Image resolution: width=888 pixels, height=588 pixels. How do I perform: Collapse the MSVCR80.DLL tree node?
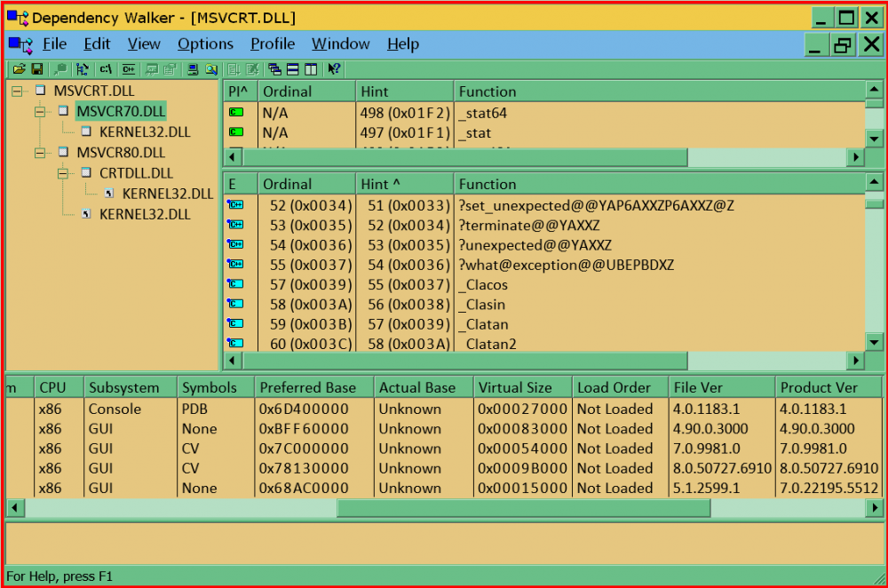[40, 153]
